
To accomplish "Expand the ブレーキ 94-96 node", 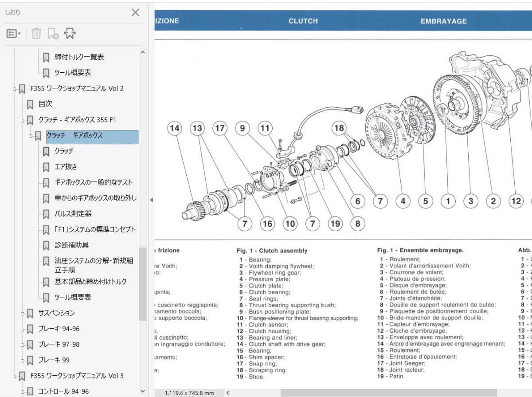I will coord(23,329).
